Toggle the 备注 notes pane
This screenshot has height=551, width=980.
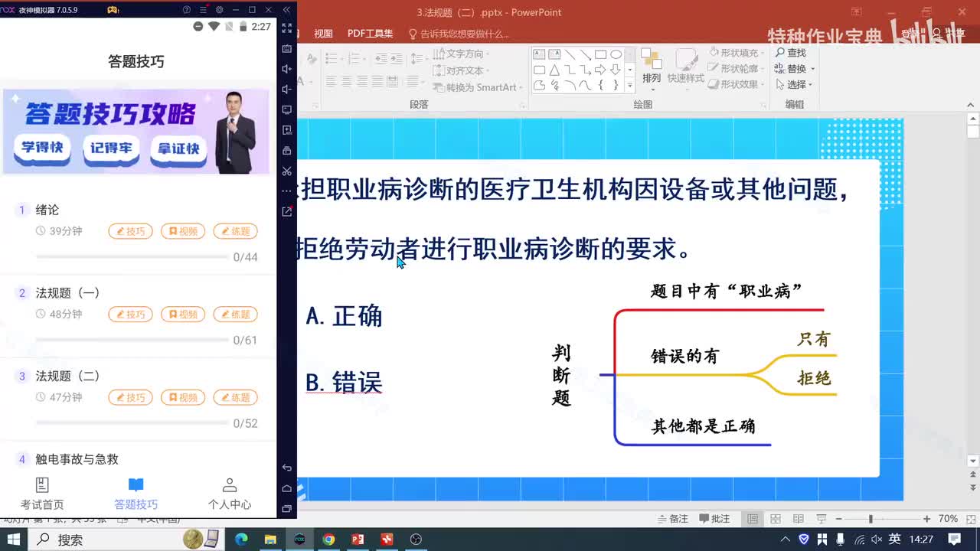pos(673,519)
